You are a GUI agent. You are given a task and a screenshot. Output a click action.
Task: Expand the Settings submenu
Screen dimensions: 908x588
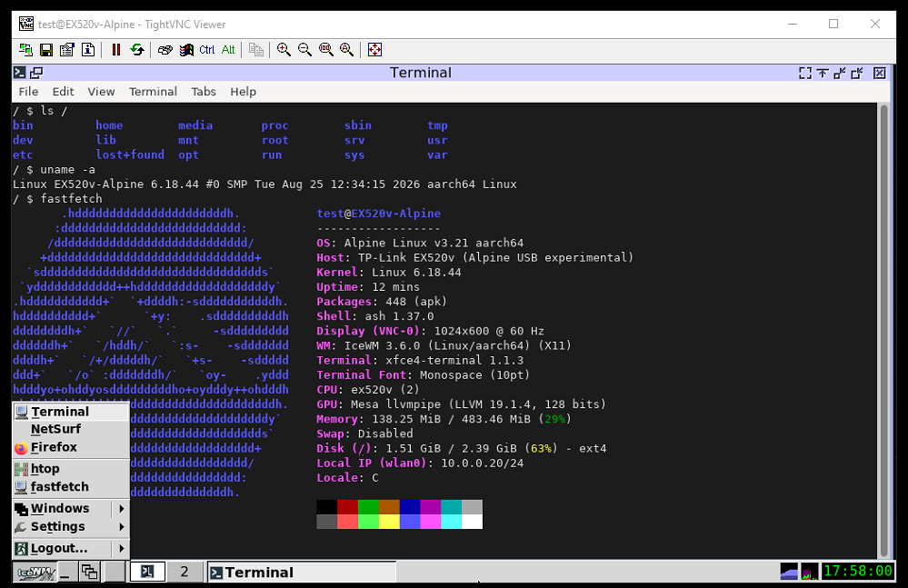[x=71, y=526]
